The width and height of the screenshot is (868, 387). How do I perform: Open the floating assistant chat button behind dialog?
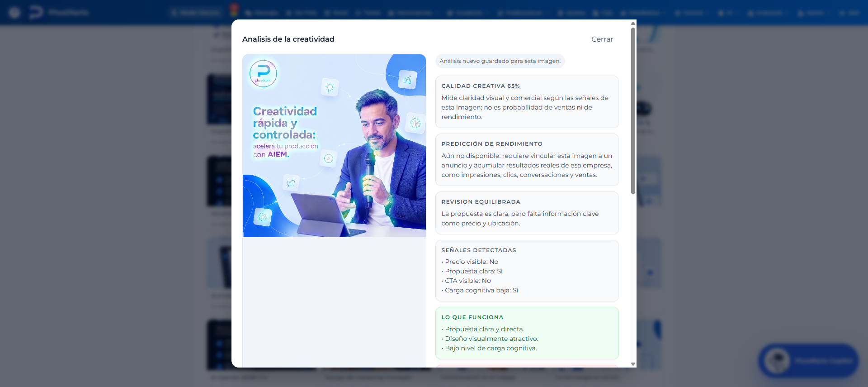pyautogui.click(x=808, y=361)
